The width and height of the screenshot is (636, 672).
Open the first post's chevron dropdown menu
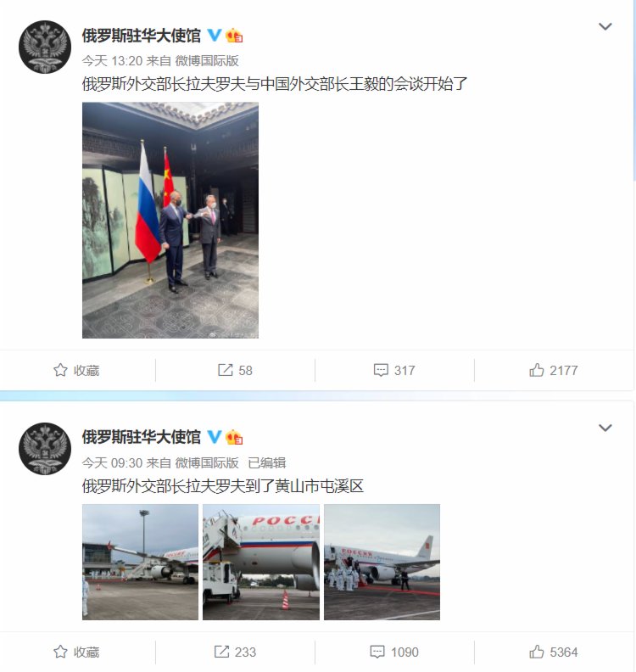pos(605,26)
